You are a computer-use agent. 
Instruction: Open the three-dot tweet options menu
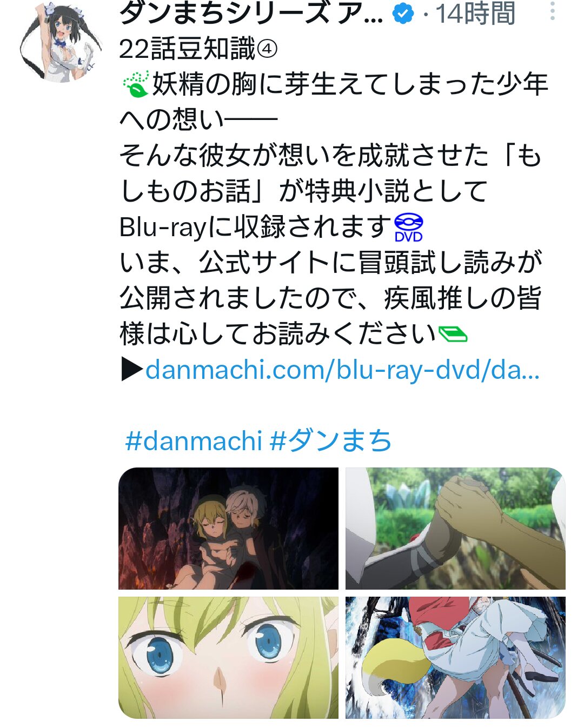552,11
